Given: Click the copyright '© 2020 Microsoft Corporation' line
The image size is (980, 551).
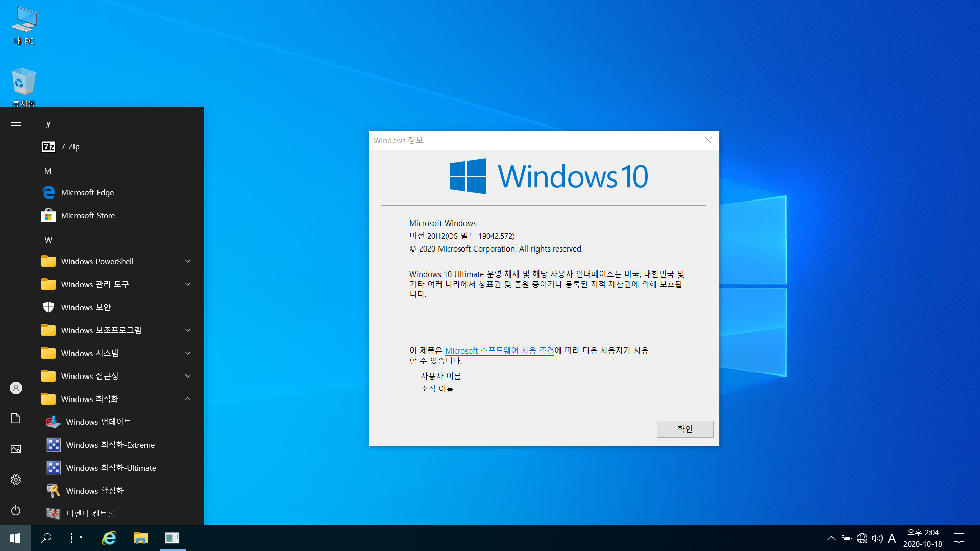Looking at the screenshot, I should coord(496,249).
